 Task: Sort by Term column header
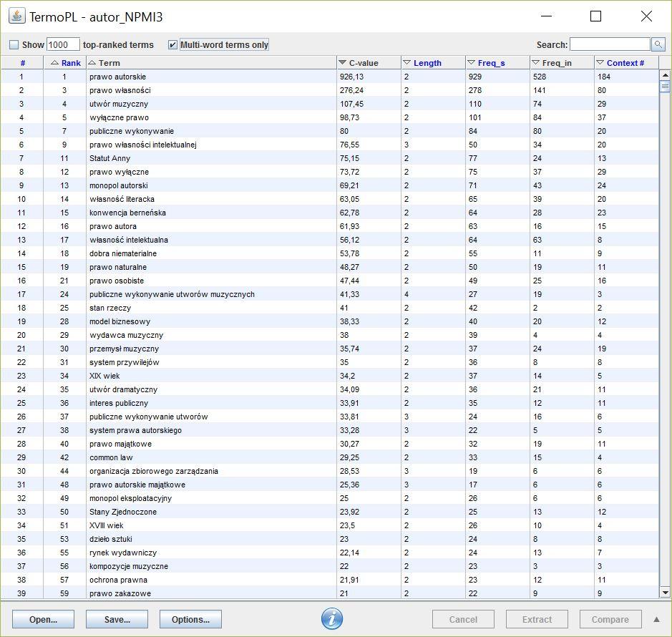pyautogui.click(x=211, y=62)
